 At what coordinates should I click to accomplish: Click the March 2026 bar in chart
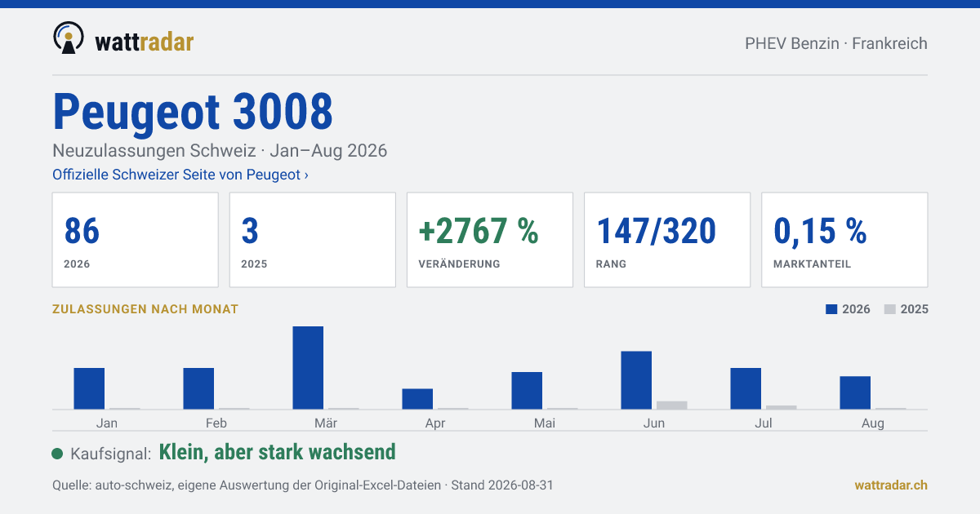point(308,368)
